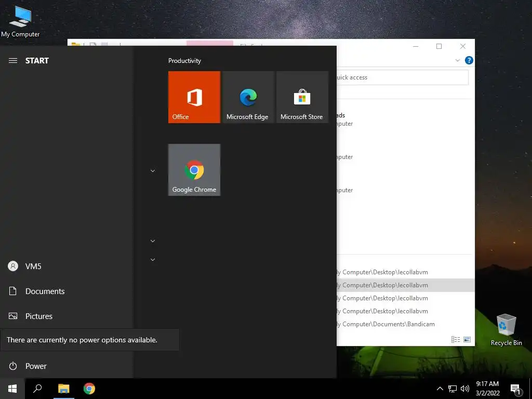Viewport: 532px width, 399px height.
Task: Expand Start menu hamburger icon
Action: click(13, 61)
